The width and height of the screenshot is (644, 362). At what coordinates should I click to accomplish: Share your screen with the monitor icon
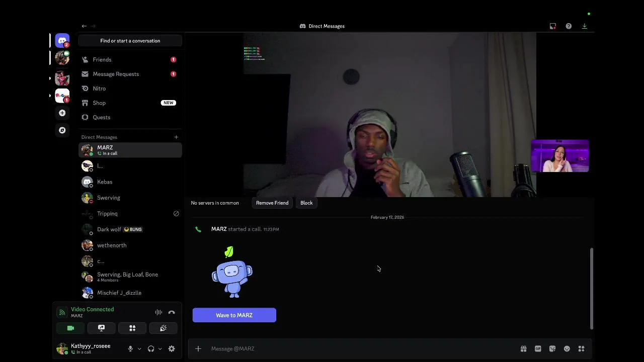[101, 328]
